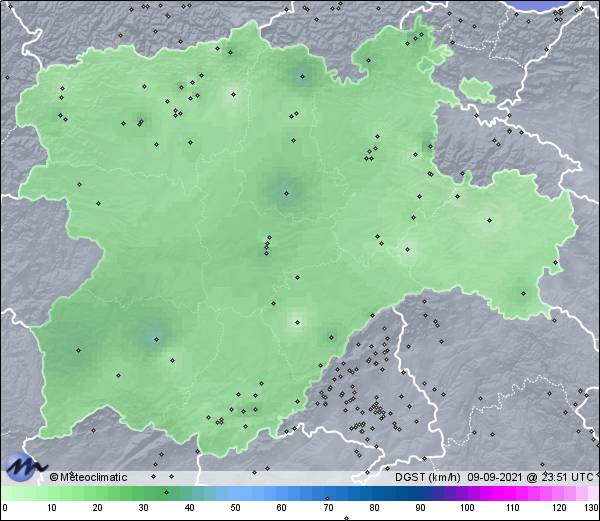Click the 120 label on the wind scale
This screenshot has height=521, width=600.
click(559, 508)
